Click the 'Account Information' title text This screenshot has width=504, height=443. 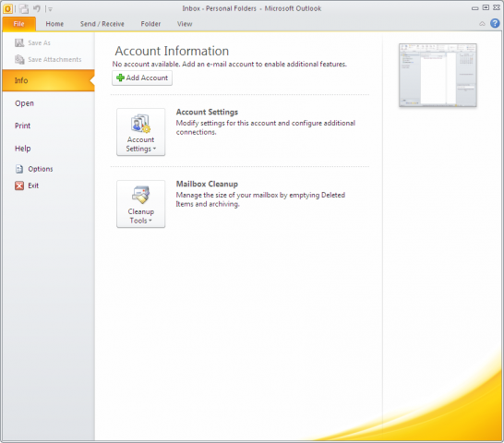coord(172,51)
